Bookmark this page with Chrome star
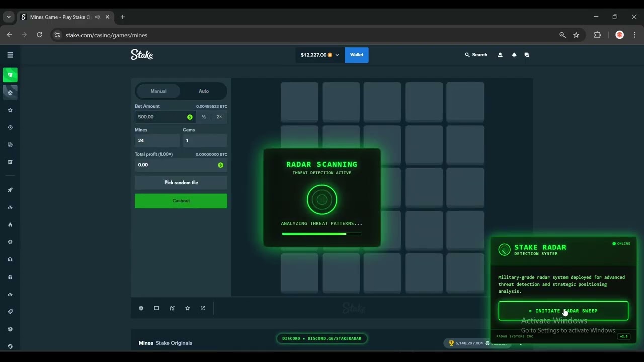This screenshot has width=644, height=362. (x=576, y=35)
